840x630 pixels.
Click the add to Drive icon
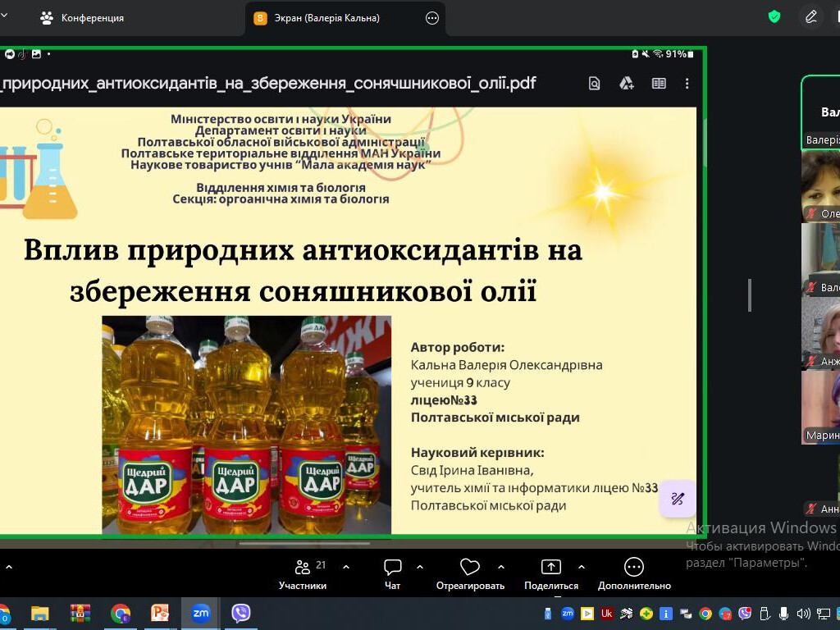pyautogui.click(x=626, y=84)
